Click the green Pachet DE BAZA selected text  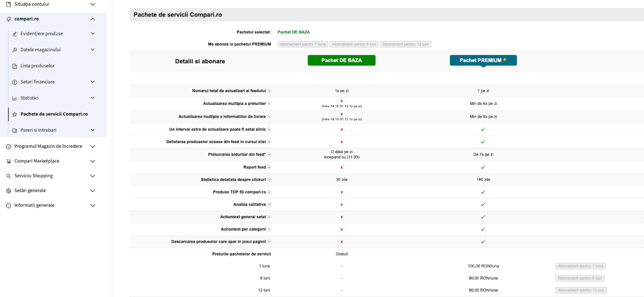293,32
